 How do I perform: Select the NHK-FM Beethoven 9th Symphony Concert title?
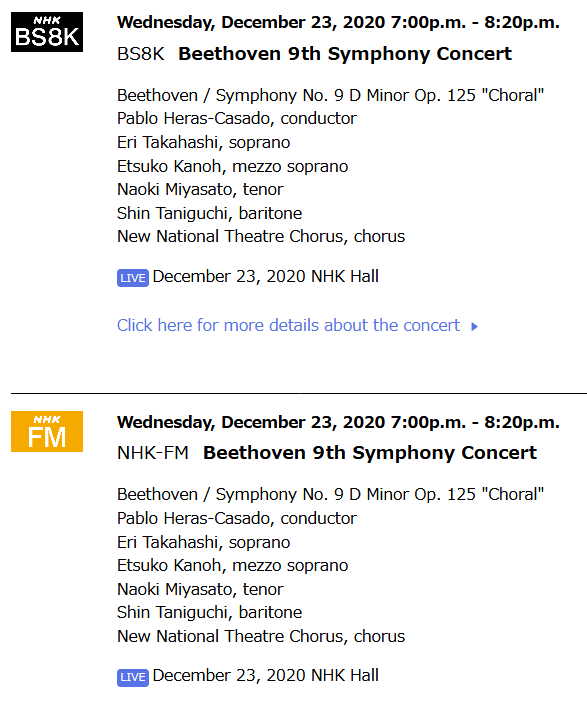[370, 453]
